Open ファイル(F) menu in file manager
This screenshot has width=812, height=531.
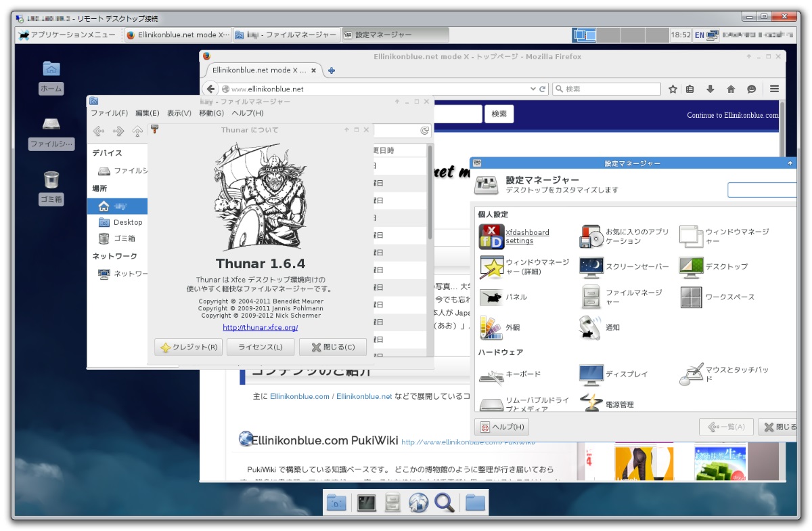point(110,113)
